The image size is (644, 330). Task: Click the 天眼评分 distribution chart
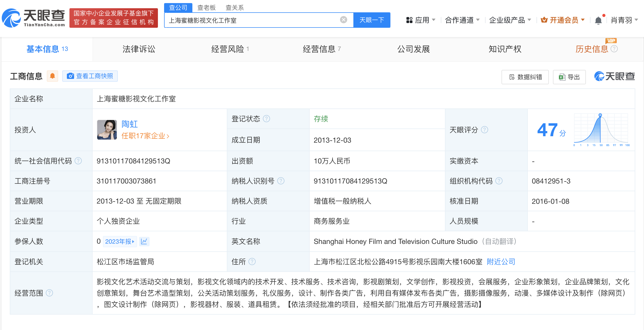(x=601, y=130)
